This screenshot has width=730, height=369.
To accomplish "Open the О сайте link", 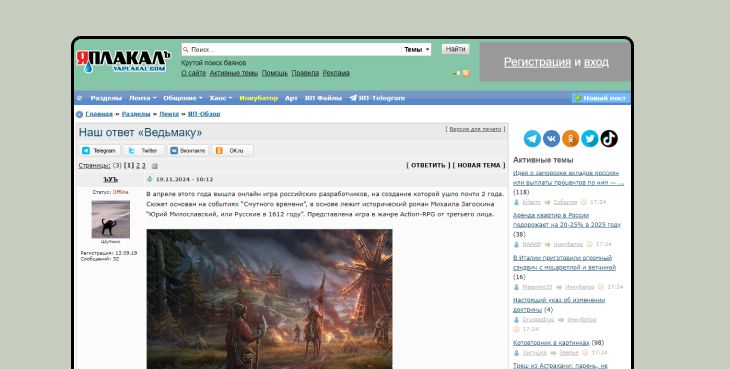I will (x=194, y=73).
